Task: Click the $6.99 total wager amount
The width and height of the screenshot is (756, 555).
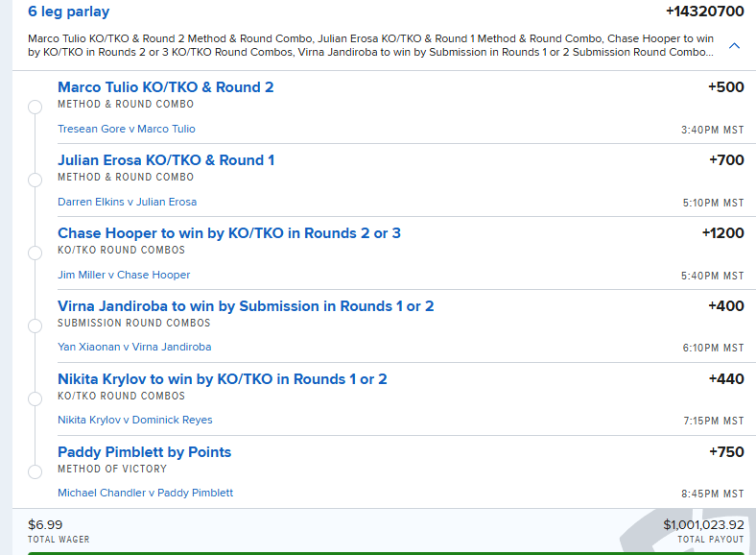Action: coord(45,524)
